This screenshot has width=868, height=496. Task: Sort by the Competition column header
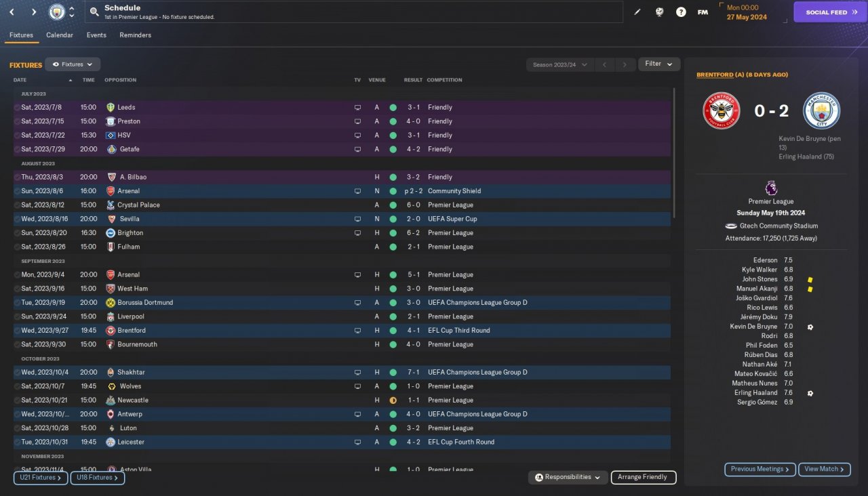pos(445,80)
